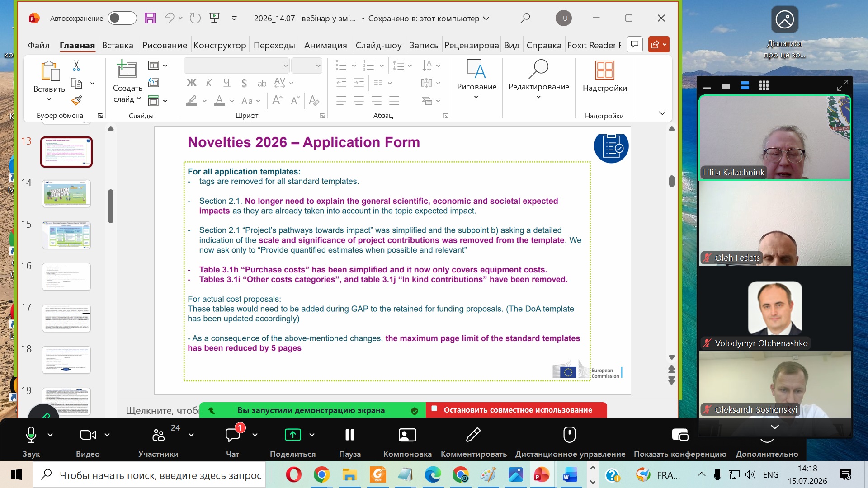Select slide 14 Horizon Europe thumbnail
This screenshot has width=868, height=488.
click(x=66, y=193)
